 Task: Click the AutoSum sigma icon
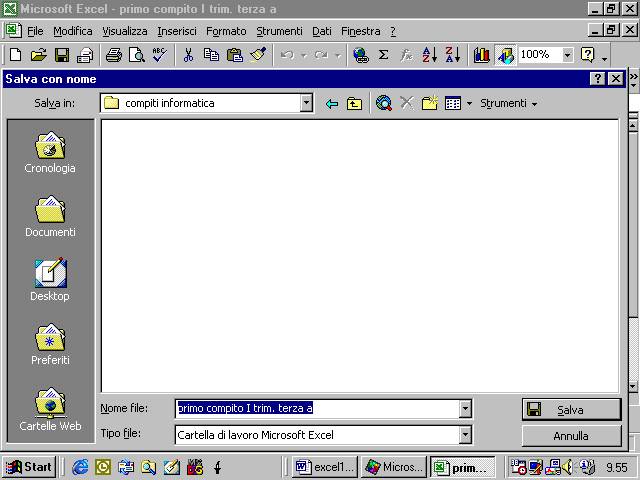383,54
